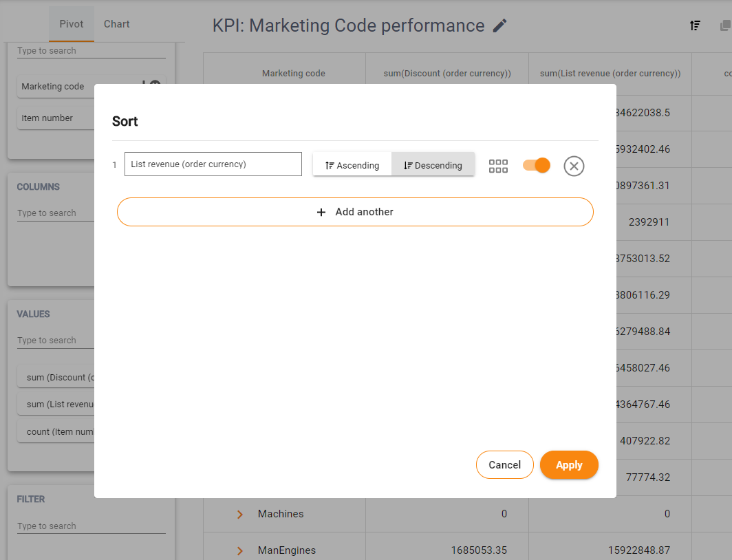Click the sort icon in top toolbar
Image resolution: width=732 pixels, height=560 pixels.
[695, 25]
